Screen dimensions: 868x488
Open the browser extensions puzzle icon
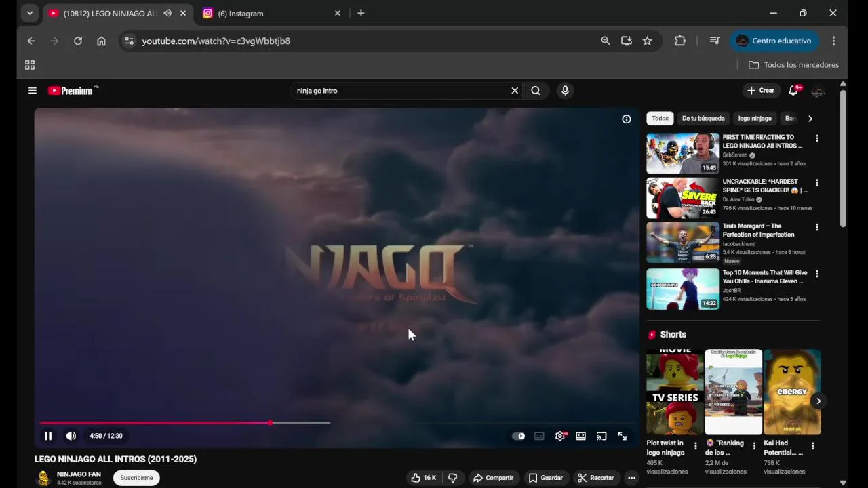tap(680, 41)
